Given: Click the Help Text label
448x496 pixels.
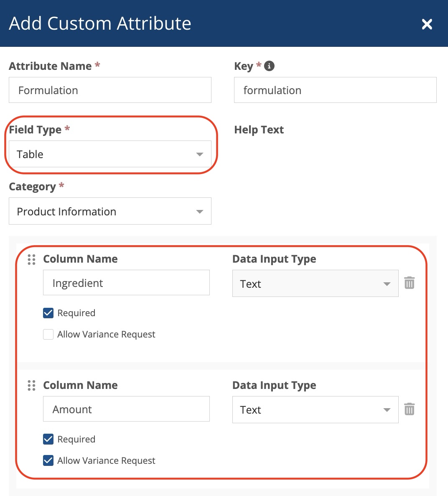Looking at the screenshot, I should coord(259,130).
